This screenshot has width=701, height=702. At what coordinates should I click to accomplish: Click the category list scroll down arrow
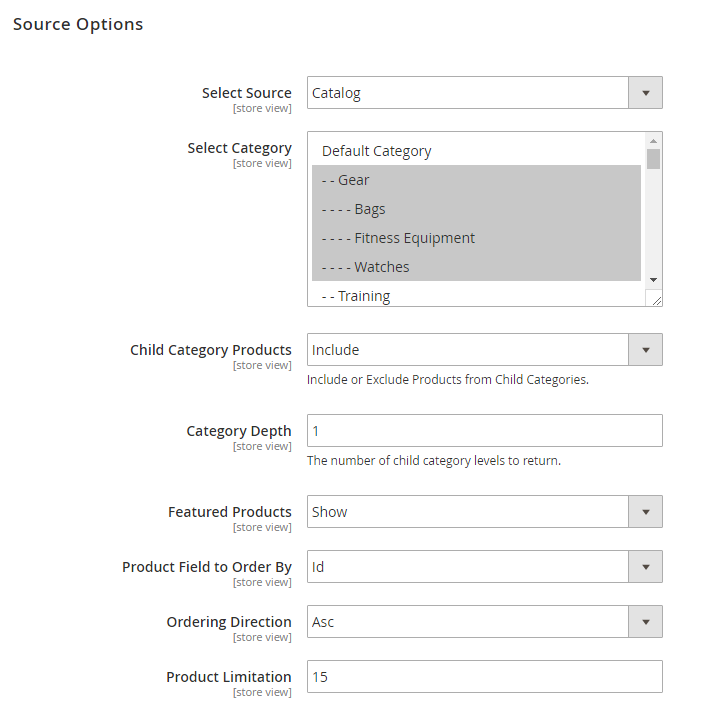[x=653, y=280]
